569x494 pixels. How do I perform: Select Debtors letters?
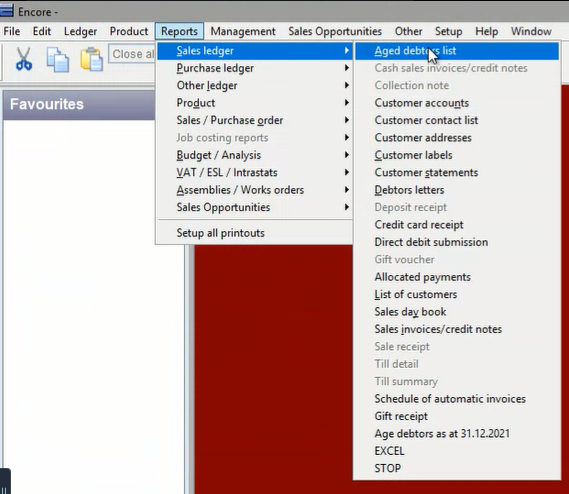457,190
